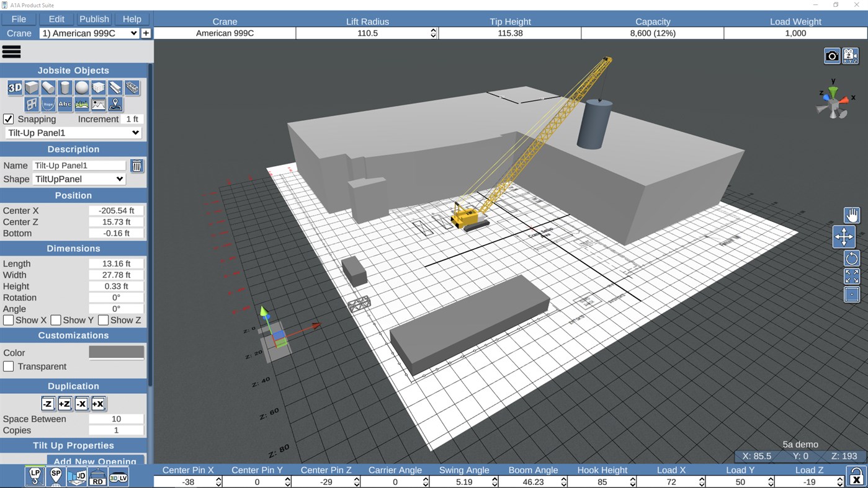The height and width of the screenshot is (488, 868).
Task: Click the camera screenshot icon
Action: (832, 56)
